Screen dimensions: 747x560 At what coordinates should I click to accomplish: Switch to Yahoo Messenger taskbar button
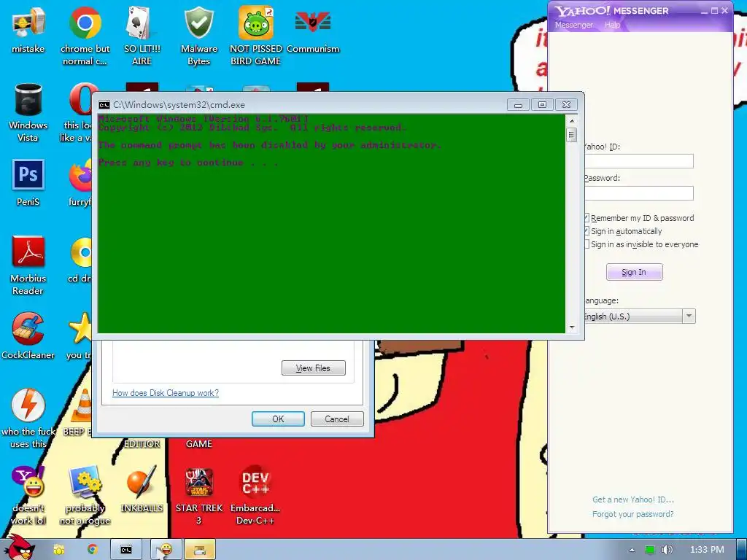coord(166,550)
